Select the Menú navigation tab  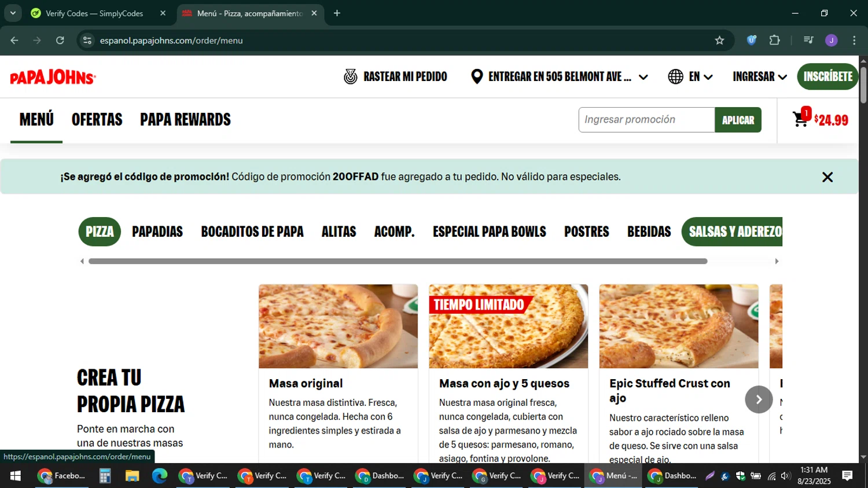36,120
